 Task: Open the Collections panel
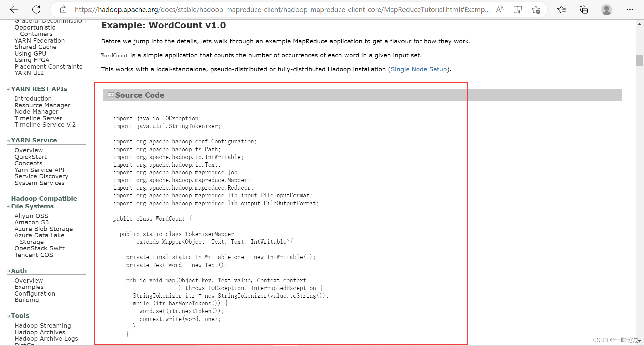584,9
